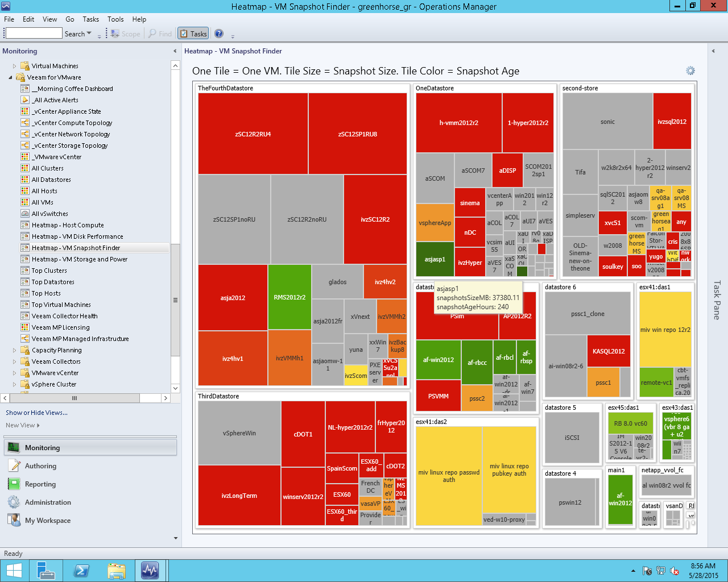Expand the vSphere Cluster folder

(x=14, y=384)
